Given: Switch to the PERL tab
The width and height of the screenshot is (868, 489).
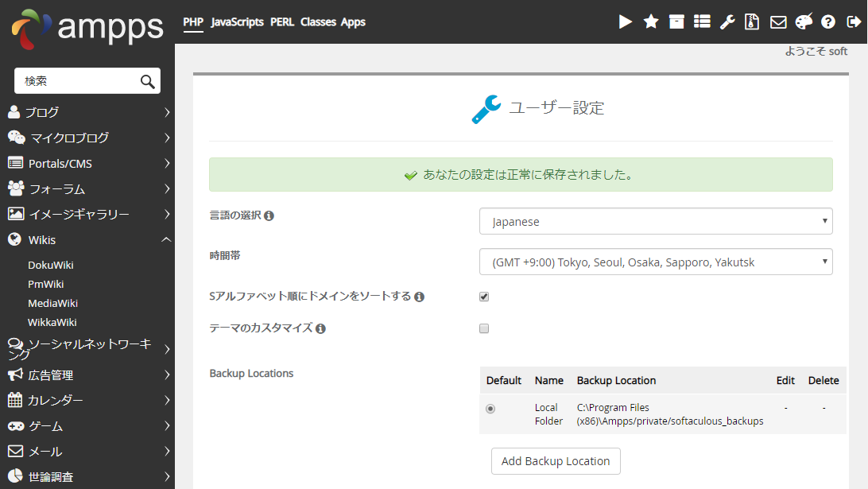Looking at the screenshot, I should pyautogui.click(x=281, y=22).
